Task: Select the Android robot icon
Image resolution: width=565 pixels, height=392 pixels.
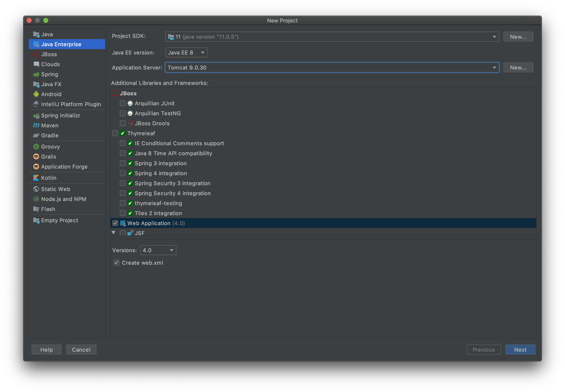Action: 36,94
